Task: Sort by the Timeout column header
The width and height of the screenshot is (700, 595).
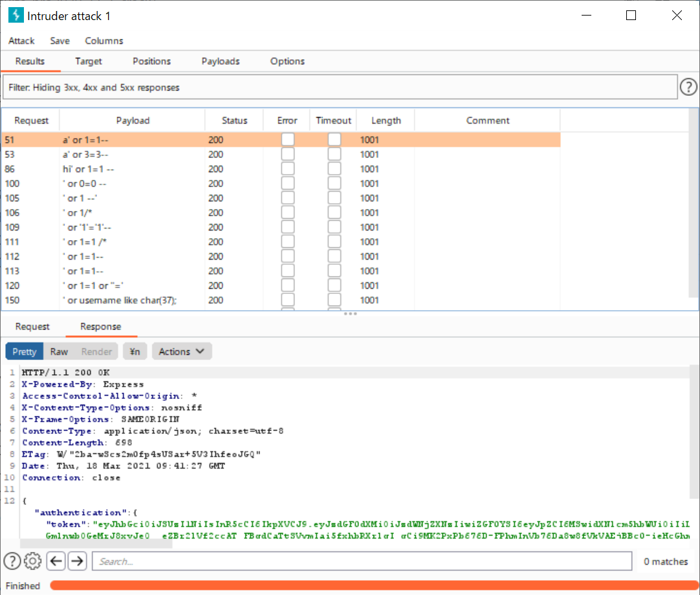Action: click(x=333, y=120)
